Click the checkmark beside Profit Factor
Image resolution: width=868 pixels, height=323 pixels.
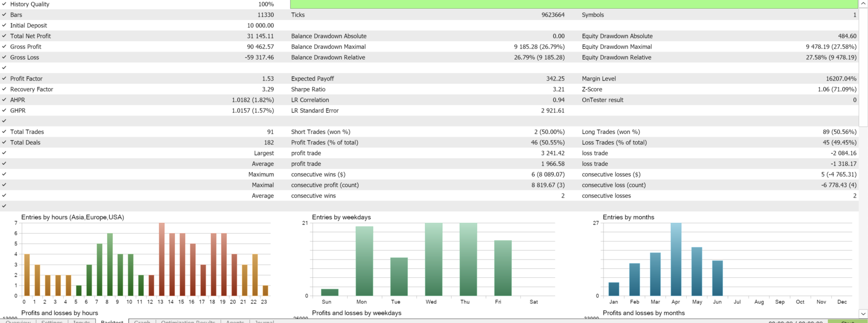tap(4, 78)
